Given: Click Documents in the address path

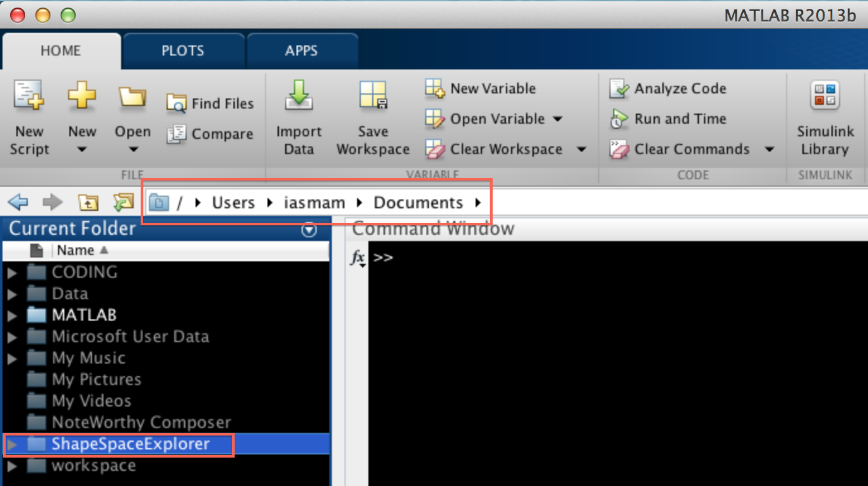Looking at the screenshot, I should (x=418, y=203).
